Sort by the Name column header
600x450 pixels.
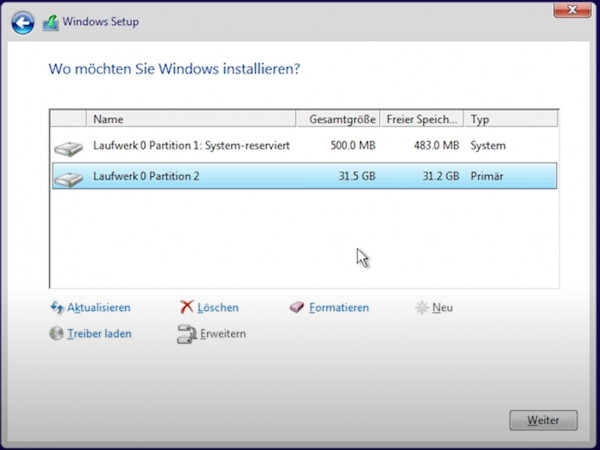coord(191,119)
